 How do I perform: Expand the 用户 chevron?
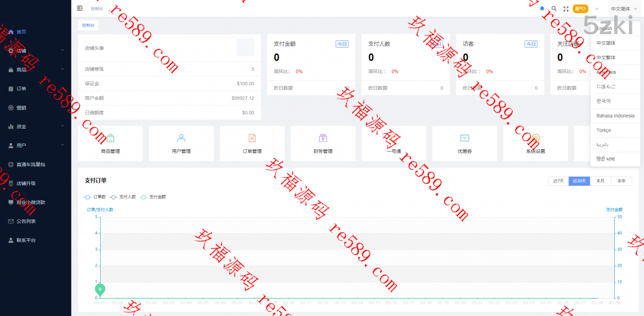click(62, 145)
